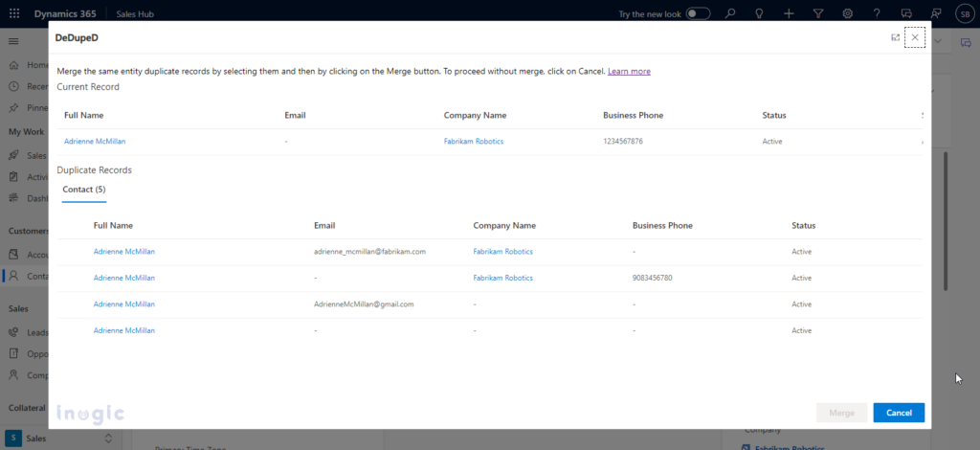Open the advanced find filter icon
The height and width of the screenshot is (450, 980).
[818, 13]
